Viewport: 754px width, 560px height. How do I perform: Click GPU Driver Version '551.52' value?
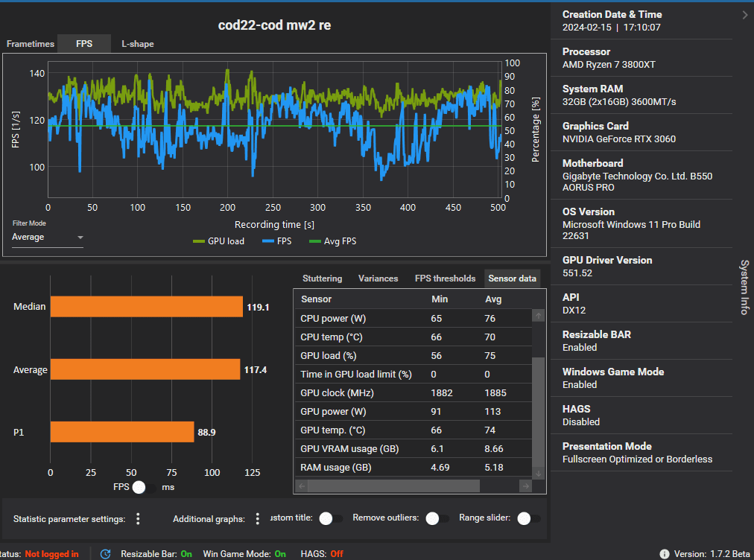(x=577, y=273)
